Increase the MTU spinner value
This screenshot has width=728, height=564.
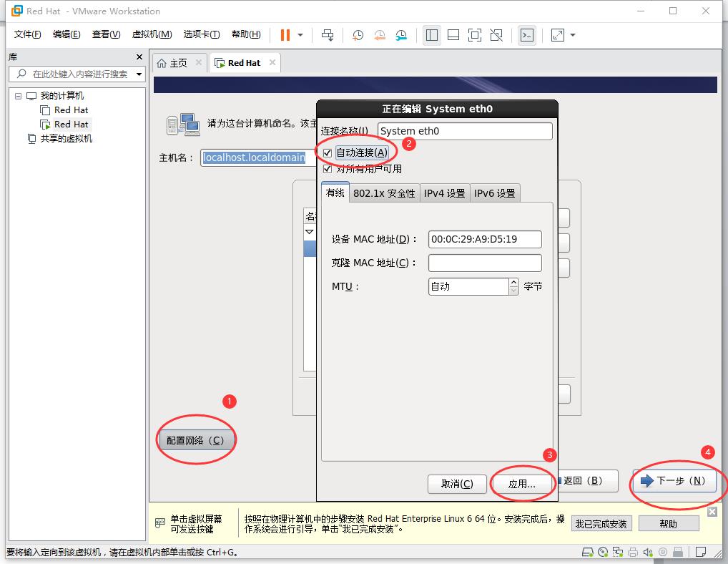pos(513,283)
